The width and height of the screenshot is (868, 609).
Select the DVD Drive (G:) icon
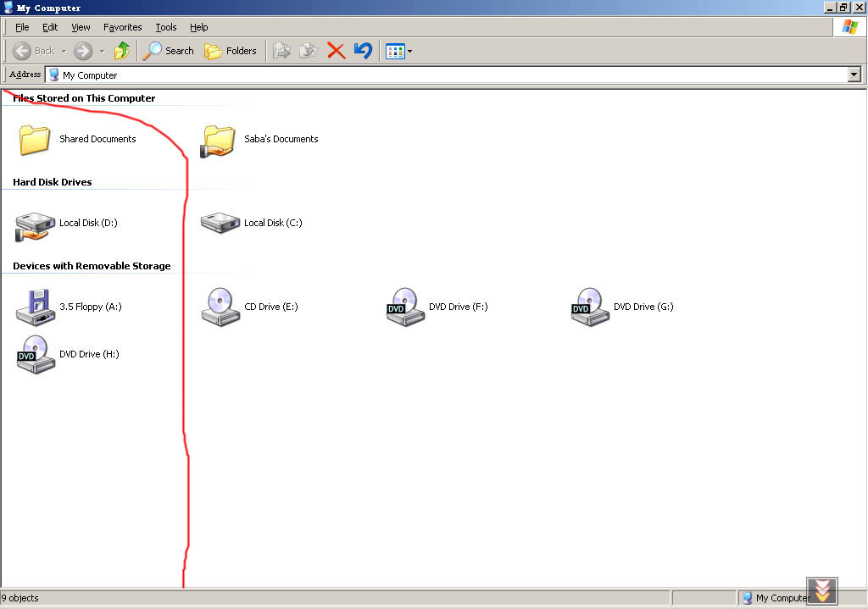590,307
